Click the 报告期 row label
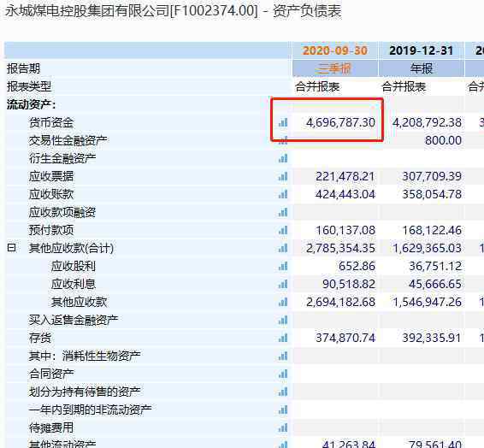This screenshot has height=448, width=484. click(x=23, y=68)
